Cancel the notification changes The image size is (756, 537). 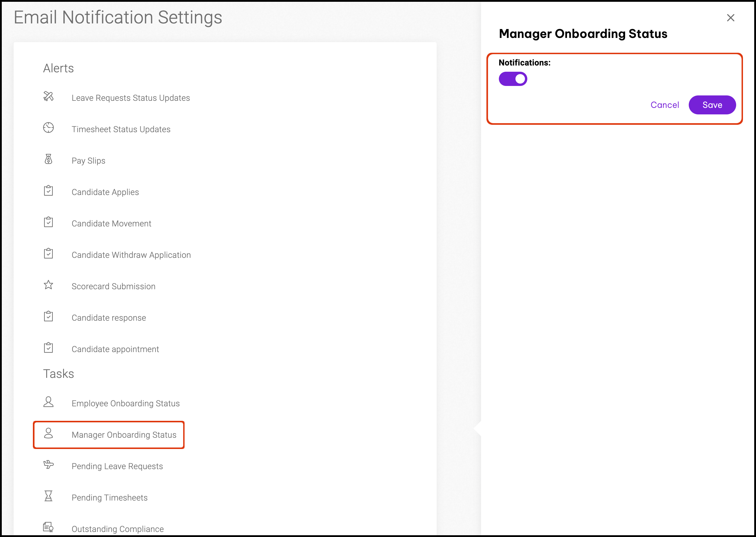point(664,105)
